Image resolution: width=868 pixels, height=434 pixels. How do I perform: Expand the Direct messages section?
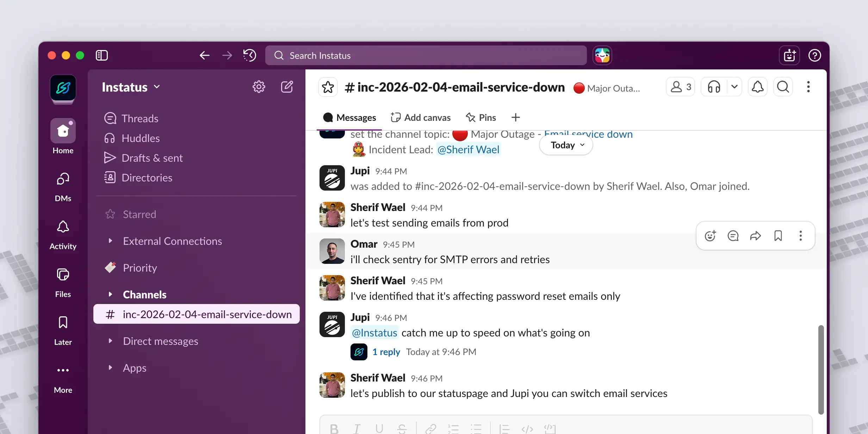coord(110,341)
